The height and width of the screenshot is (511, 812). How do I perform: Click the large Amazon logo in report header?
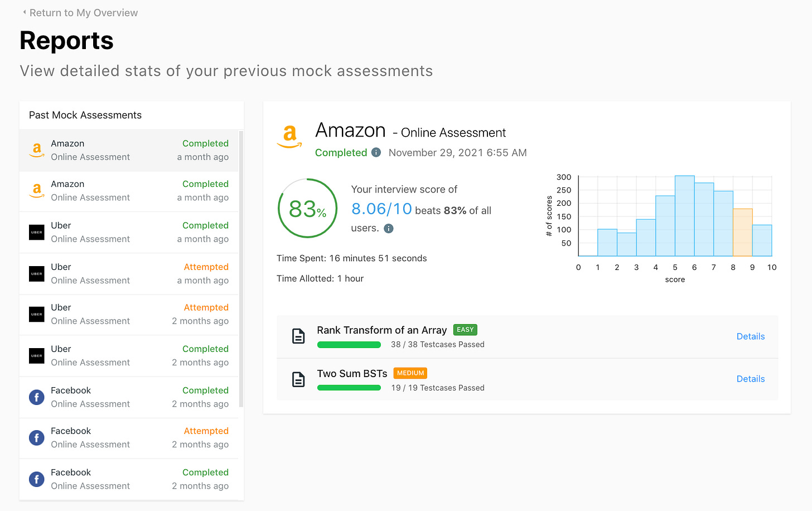coord(289,136)
